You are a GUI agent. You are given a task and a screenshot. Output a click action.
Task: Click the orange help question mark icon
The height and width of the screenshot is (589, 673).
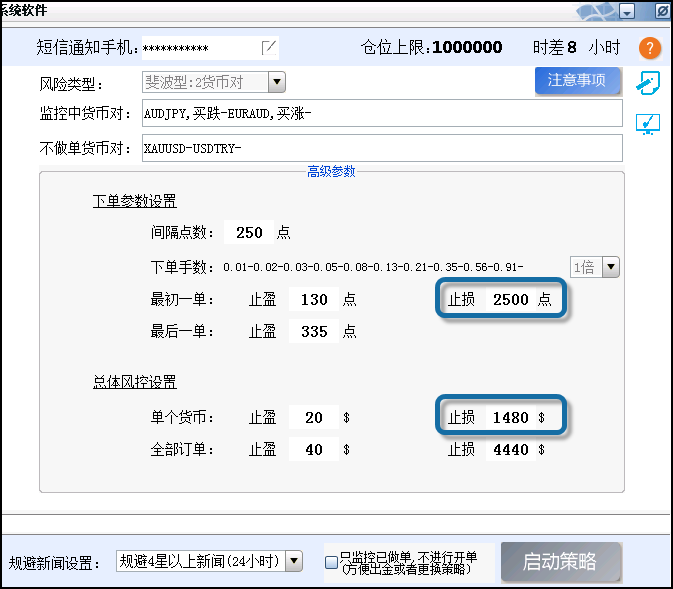[x=650, y=48]
